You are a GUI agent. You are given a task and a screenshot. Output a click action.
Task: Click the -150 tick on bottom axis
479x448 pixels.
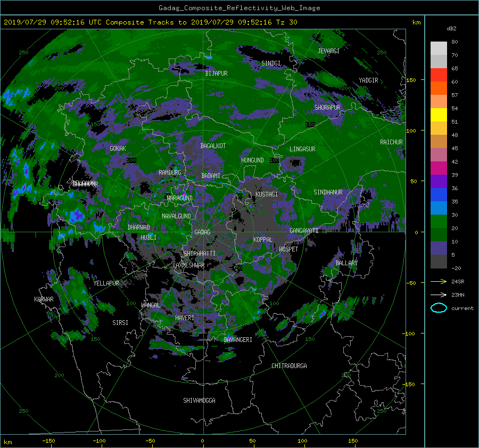pos(48,441)
